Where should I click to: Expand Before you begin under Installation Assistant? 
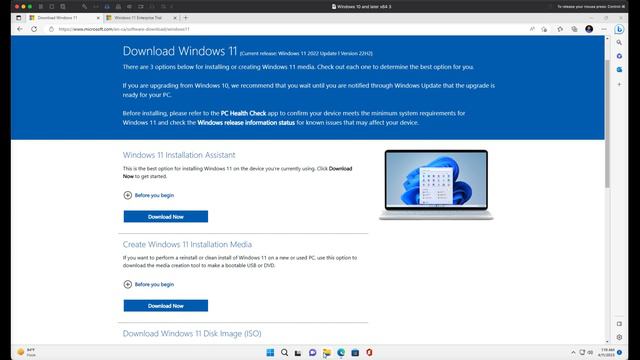(x=149, y=195)
